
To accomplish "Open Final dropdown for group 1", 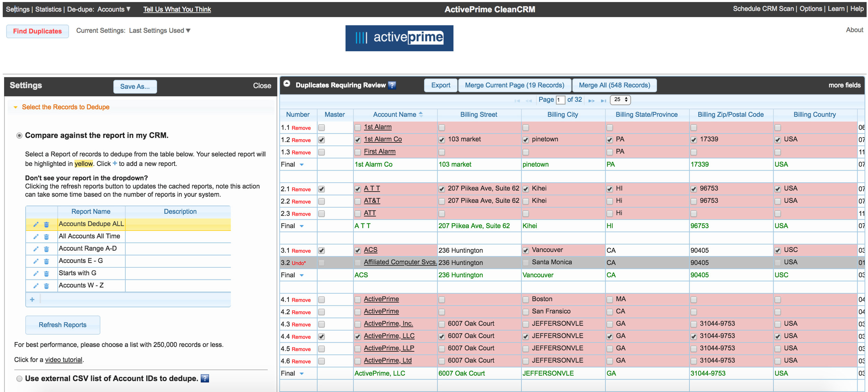I will coord(302,165).
